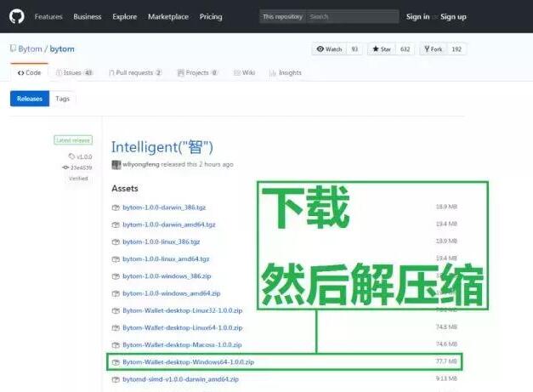
Task: Click the Fork button
Action: click(x=434, y=49)
